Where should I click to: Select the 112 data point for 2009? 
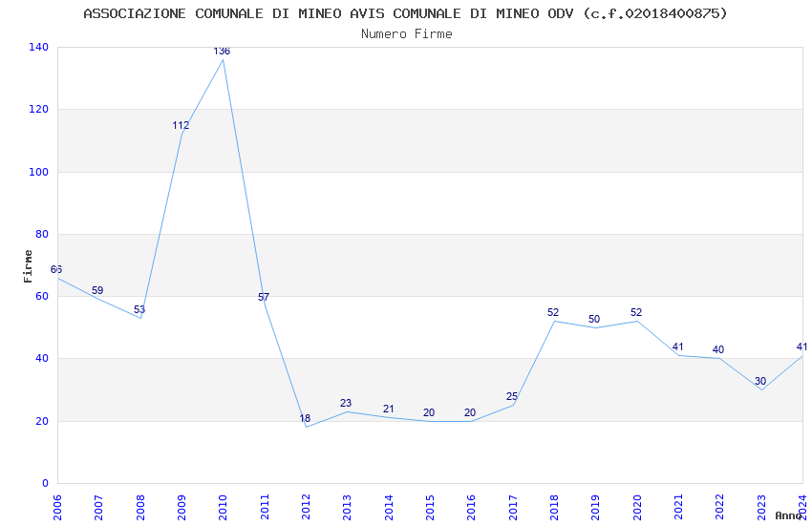(181, 126)
